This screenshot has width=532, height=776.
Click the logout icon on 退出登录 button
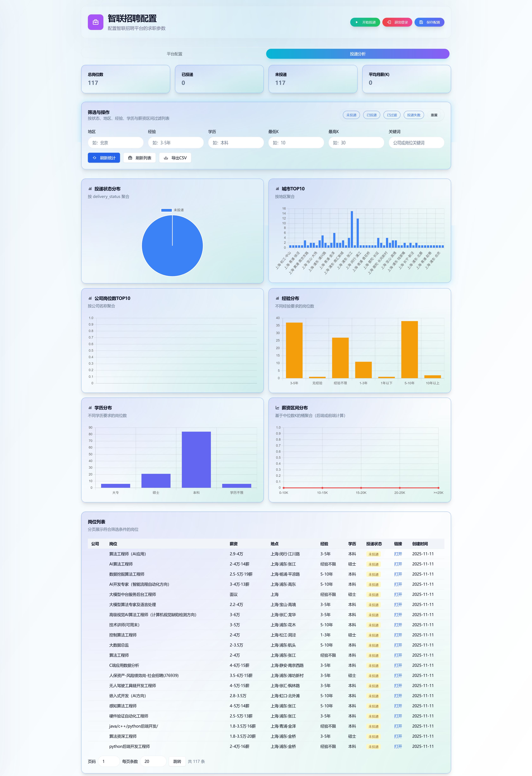click(389, 22)
